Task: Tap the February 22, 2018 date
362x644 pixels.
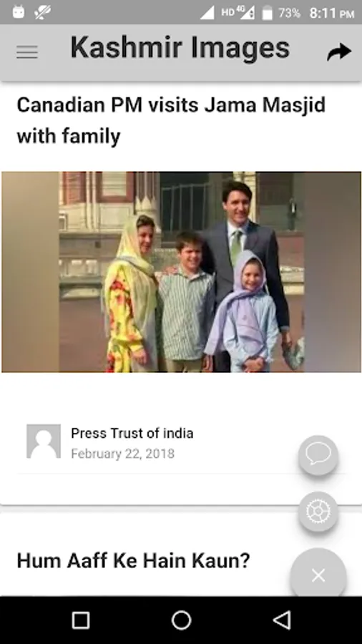Action: point(123,454)
